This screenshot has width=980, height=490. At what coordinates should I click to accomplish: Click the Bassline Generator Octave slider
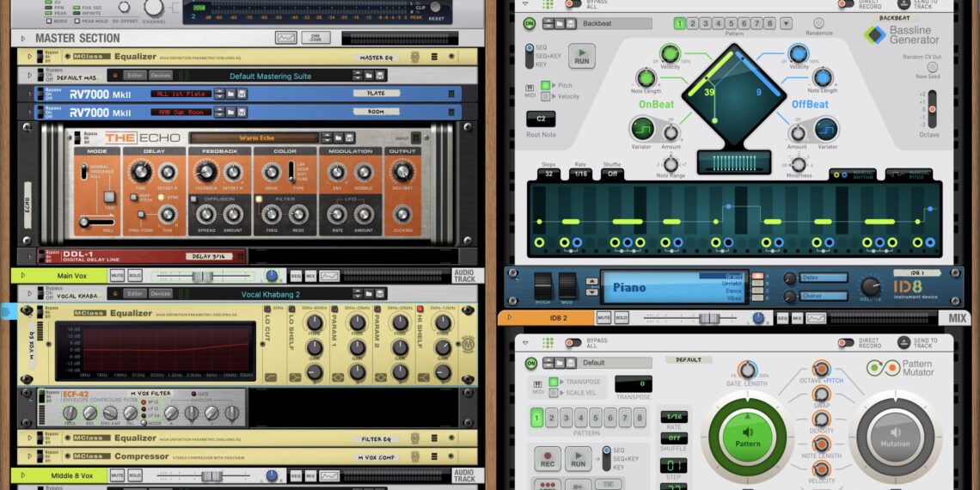(932, 109)
